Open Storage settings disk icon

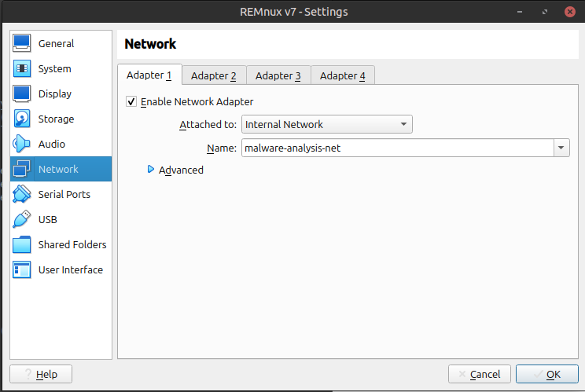coord(22,119)
